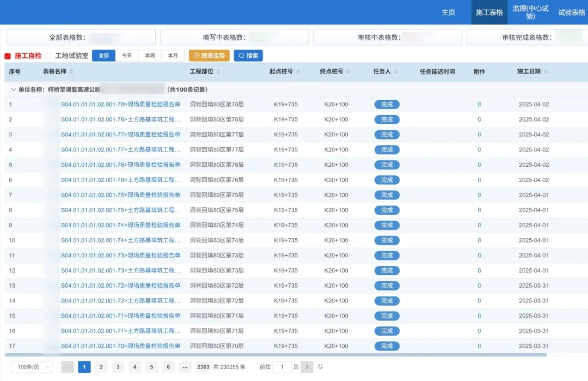Click the 完成 status badge in row 8
Viewport: 588px width, 381px height.
pyautogui.click(x=387, y=210)
